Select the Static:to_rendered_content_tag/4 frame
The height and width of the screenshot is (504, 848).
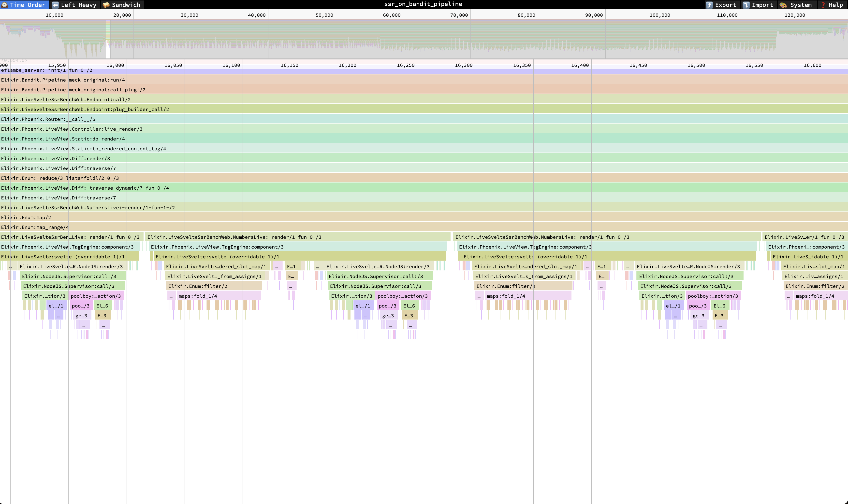(424, 148)
